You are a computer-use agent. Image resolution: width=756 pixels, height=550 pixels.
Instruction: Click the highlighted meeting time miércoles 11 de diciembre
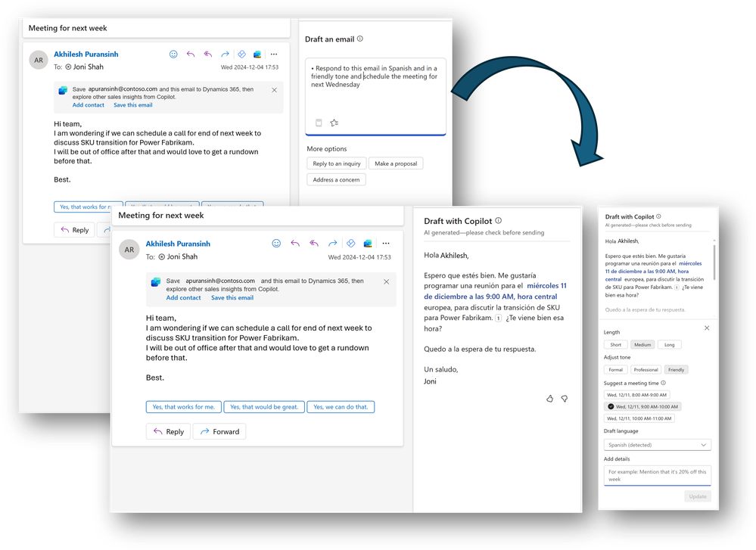(495, 291)
